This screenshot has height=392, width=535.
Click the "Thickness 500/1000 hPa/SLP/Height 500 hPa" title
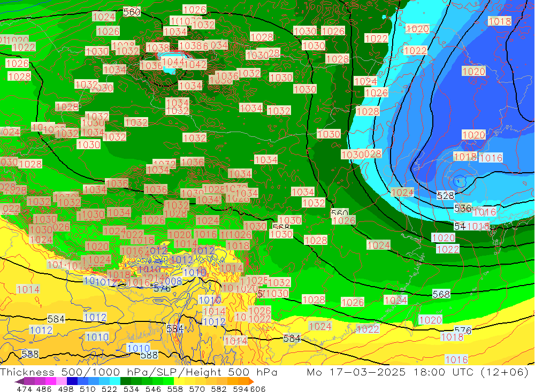(139, 372)
